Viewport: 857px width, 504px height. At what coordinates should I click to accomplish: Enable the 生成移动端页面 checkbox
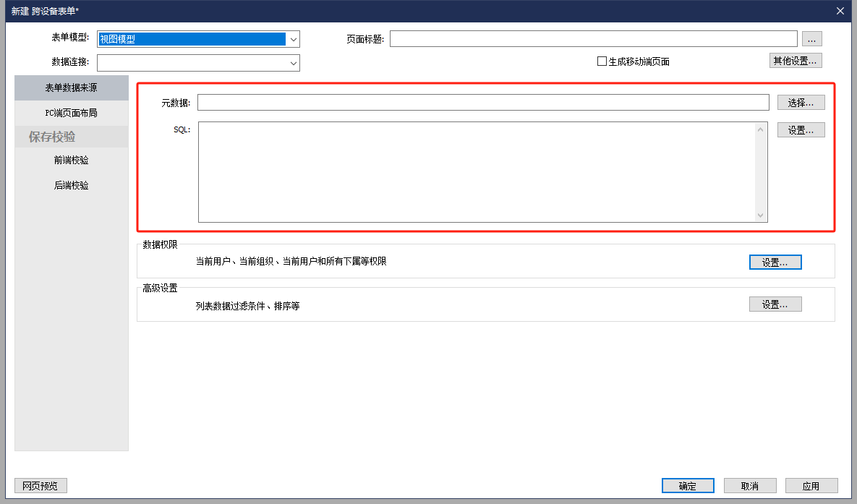(602, 61)
